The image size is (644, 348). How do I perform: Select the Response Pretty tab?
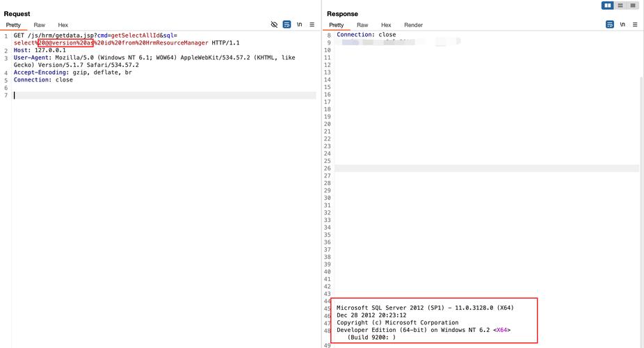tap(337, 25)
